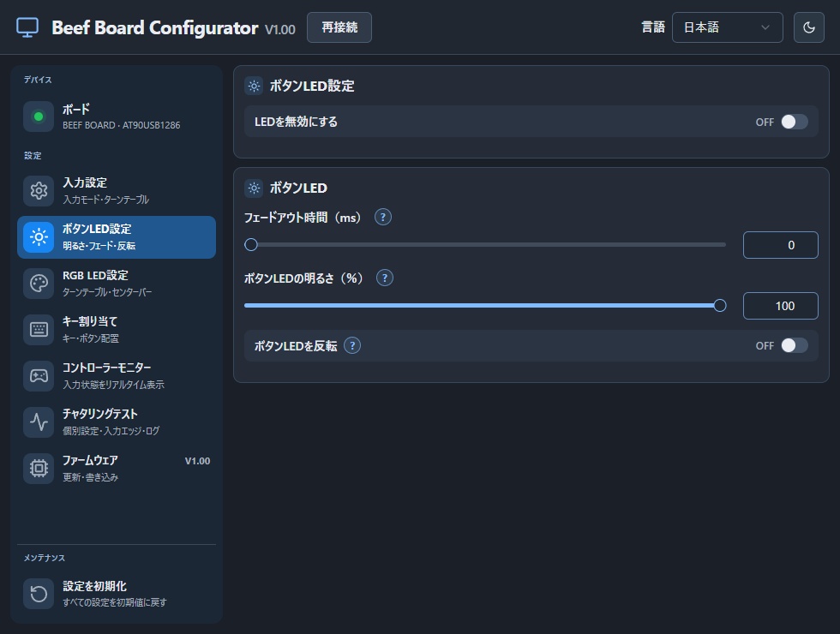Open the キー割り当て page
Screen dimensions: 840x634
tap(117, 329)
